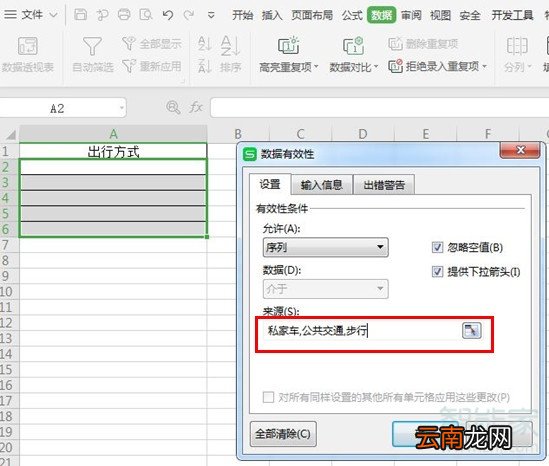
Task: Click cell A2 in the sheet
Action: 113,167
